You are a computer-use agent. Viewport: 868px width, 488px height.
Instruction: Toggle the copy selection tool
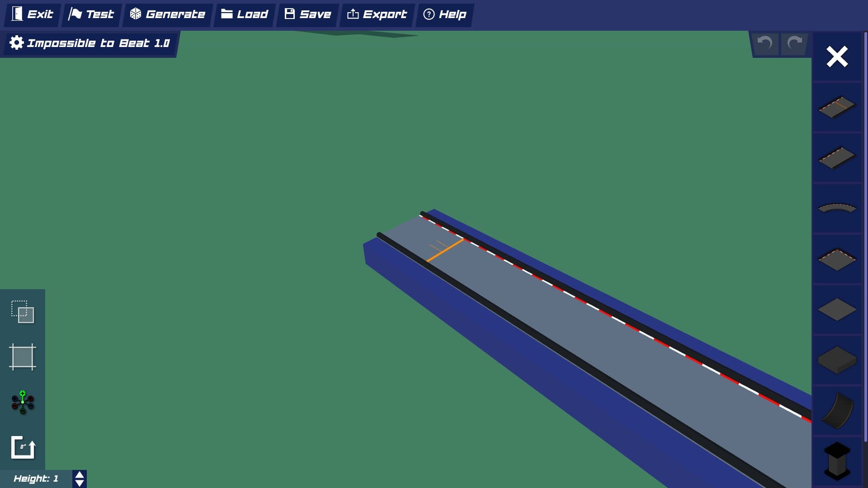click(x=23, y=312)
